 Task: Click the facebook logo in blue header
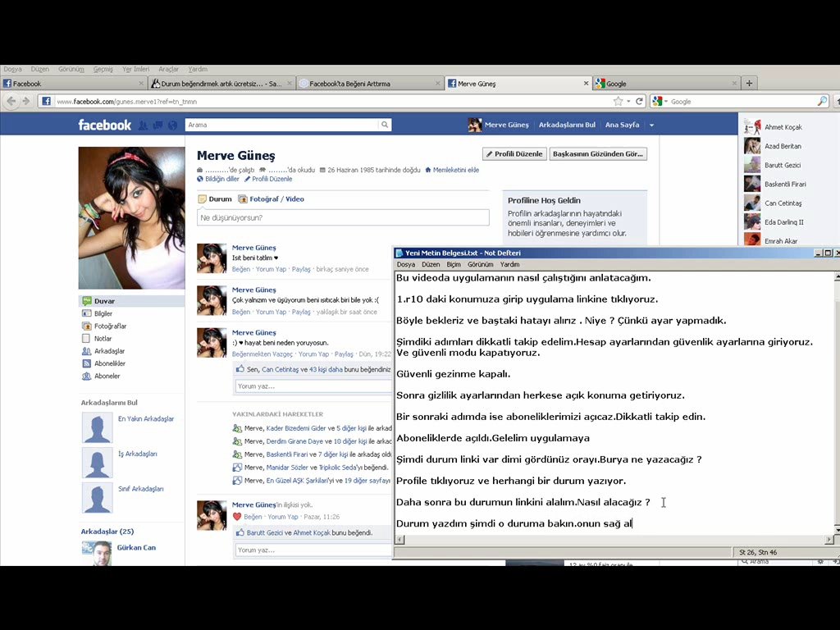[x=104, y=125]
